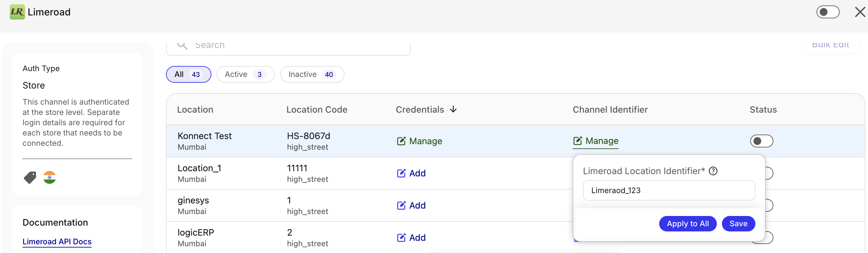Click the Apply to All button
This screenshot has height=253, width=868.
coord(688,224)
